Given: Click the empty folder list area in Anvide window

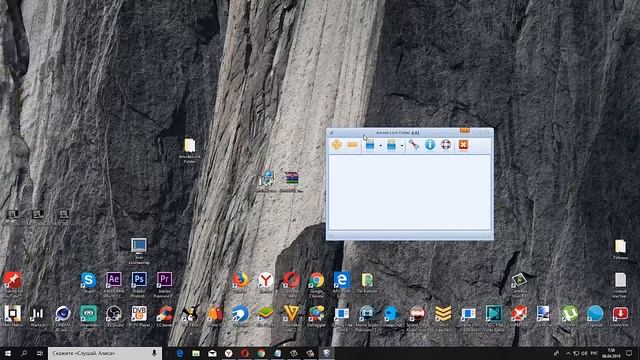Looking at the screenshot, I should [x=409, y=192].
